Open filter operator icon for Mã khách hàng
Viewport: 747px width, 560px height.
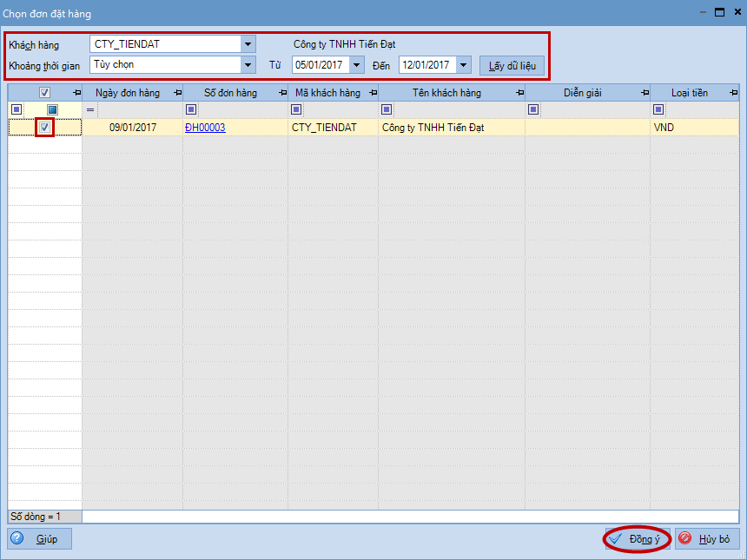point(296,109)
